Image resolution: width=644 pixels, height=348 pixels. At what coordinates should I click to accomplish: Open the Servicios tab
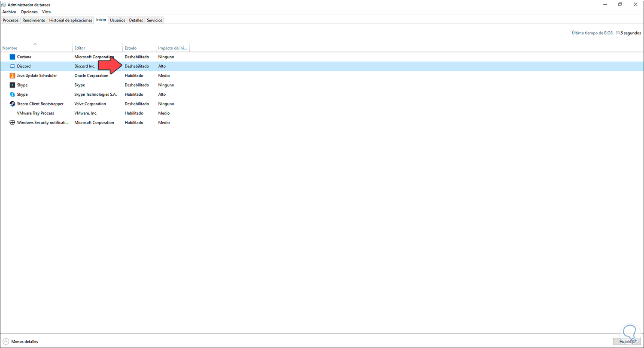point(155,20)
